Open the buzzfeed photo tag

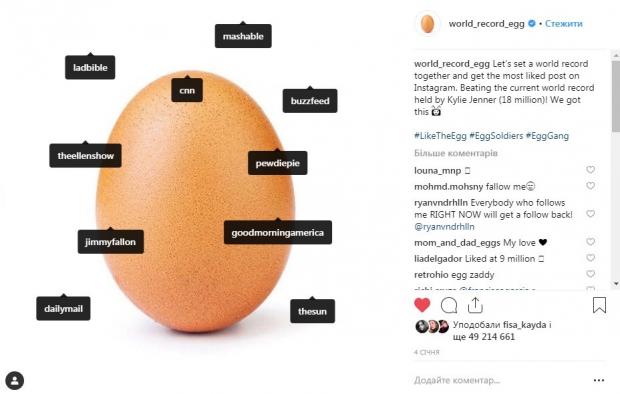coord(310,101)
